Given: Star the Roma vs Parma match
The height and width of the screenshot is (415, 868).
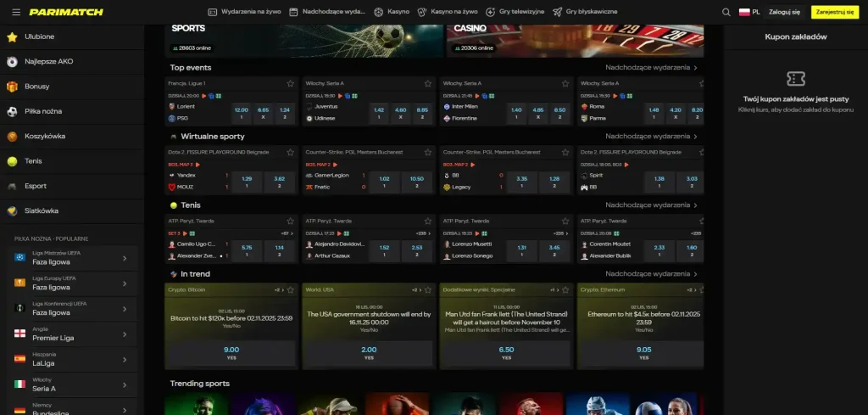Looking at the screenshot, I should (x=697, y=83).
